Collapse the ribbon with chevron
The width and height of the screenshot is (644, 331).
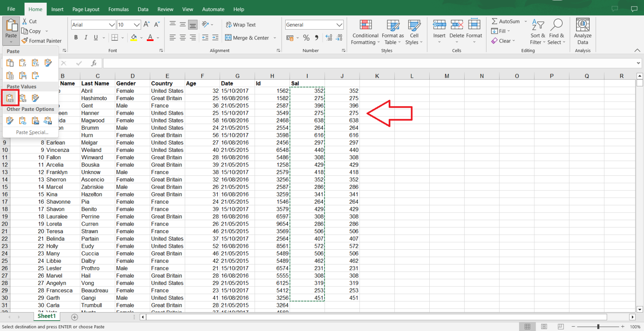click(637, 50)
